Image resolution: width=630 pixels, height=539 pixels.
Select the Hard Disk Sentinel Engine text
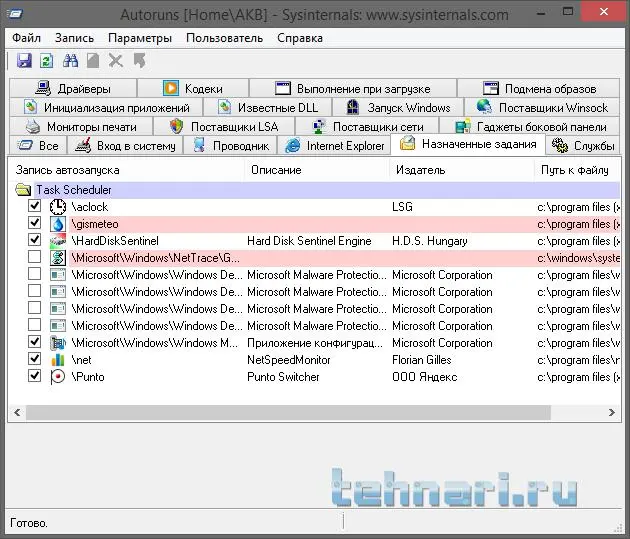click(309, 241)
